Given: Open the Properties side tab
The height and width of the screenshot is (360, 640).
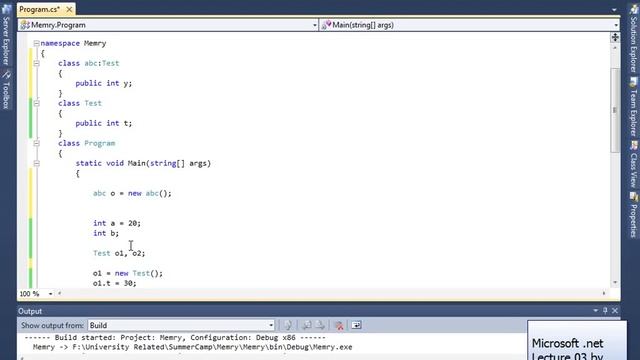Looking at the screenshot, I should [633, 215].
